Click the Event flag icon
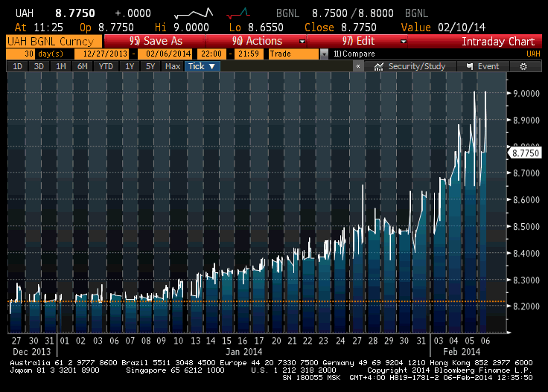Viewport: 548px width, 392px height. coord(468,66)
